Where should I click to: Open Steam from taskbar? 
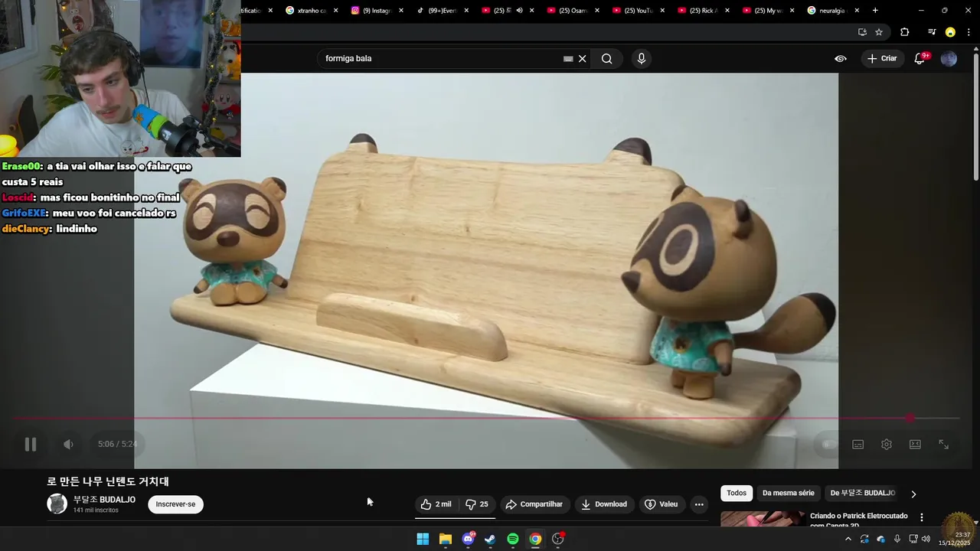coord(490,540)
